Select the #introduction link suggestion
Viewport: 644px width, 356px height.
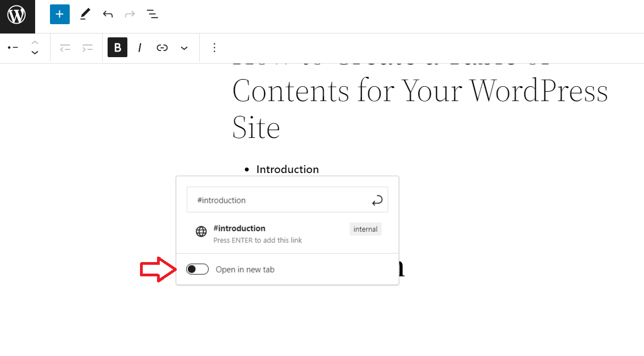pos(288,233)
